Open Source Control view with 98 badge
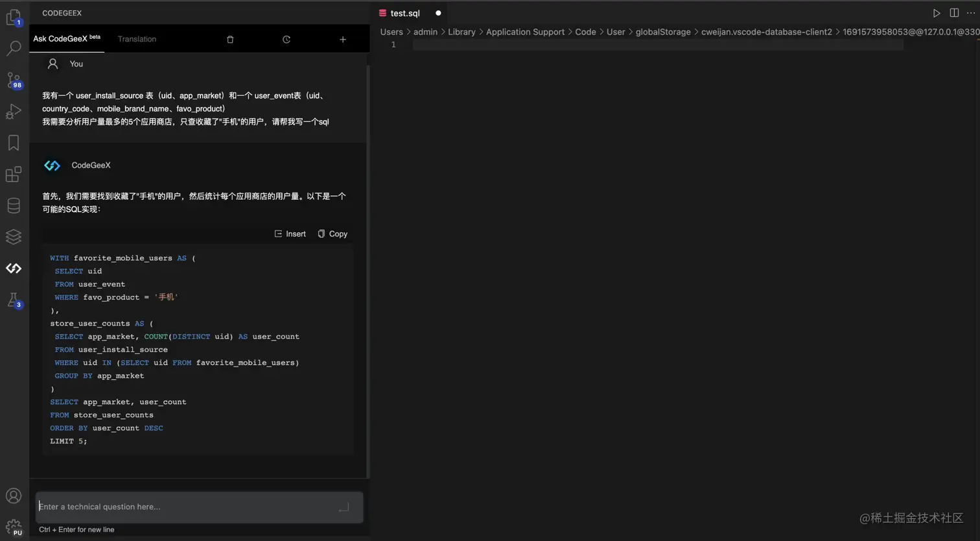Image resolution: width=980 pixels, height=541 pixels. (14, 80)
